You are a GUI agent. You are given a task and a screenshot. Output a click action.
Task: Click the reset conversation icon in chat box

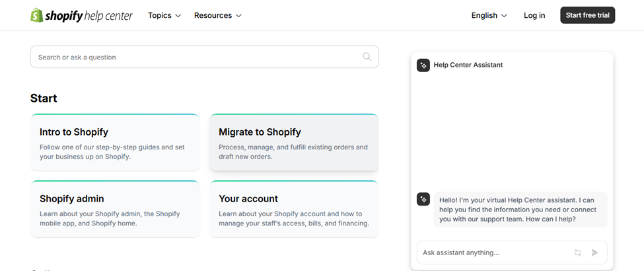tap(578, 252)
